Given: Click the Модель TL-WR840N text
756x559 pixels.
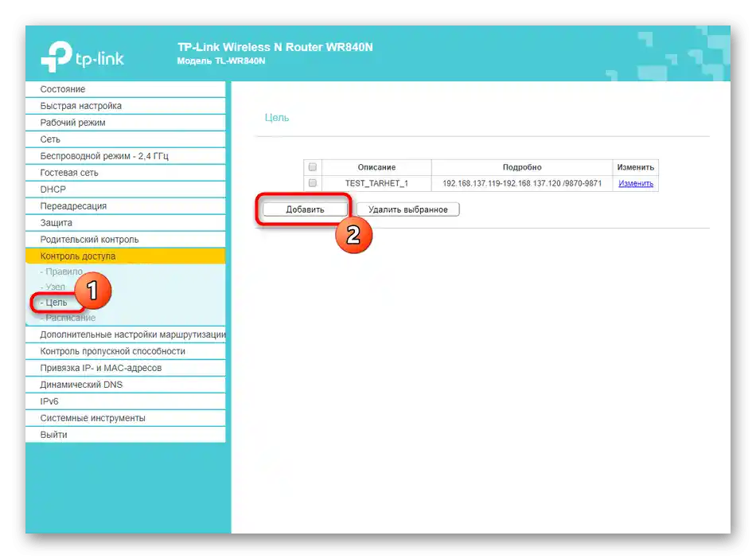Looking at the screenshot, I should 220,61.
